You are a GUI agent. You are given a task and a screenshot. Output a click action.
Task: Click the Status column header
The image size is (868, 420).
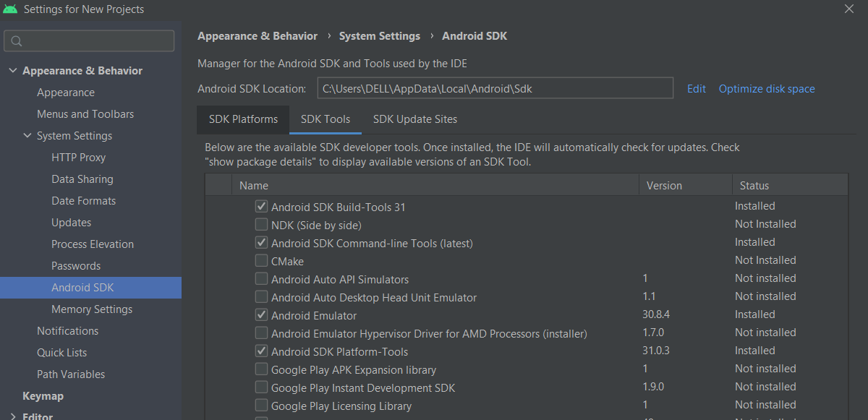click(790, 186)
